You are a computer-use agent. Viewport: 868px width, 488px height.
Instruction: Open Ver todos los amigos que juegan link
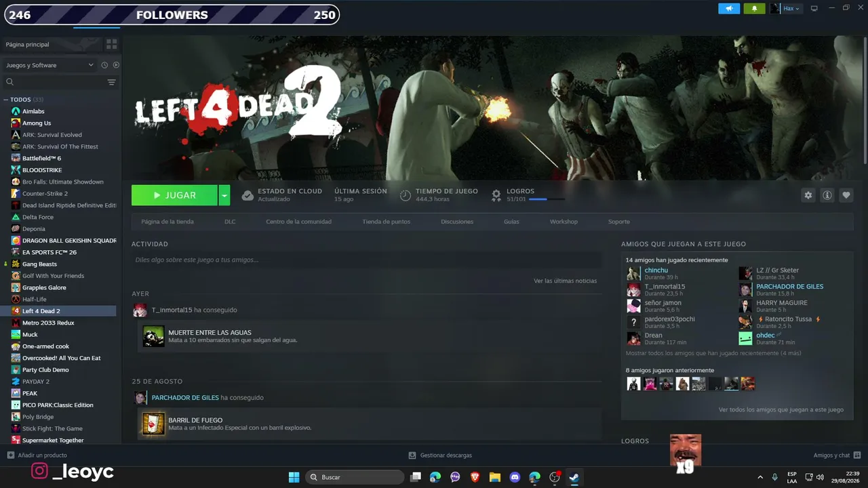[781, 409]
